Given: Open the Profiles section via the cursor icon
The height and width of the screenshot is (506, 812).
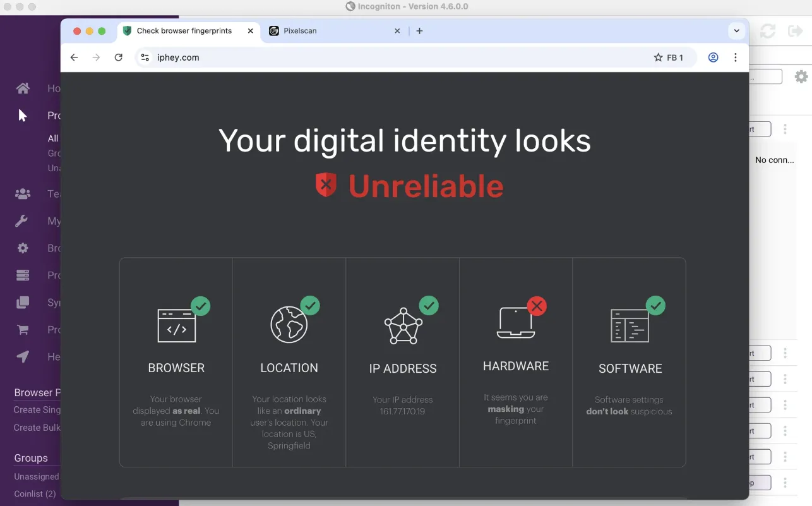Looking at the screenshot, I should tap(23, 115).
